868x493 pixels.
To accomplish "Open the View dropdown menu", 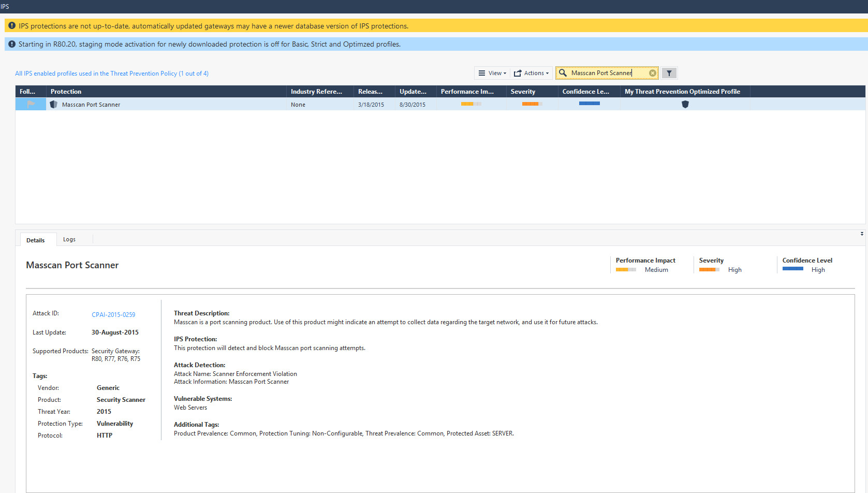I will (x=492, y=73).
